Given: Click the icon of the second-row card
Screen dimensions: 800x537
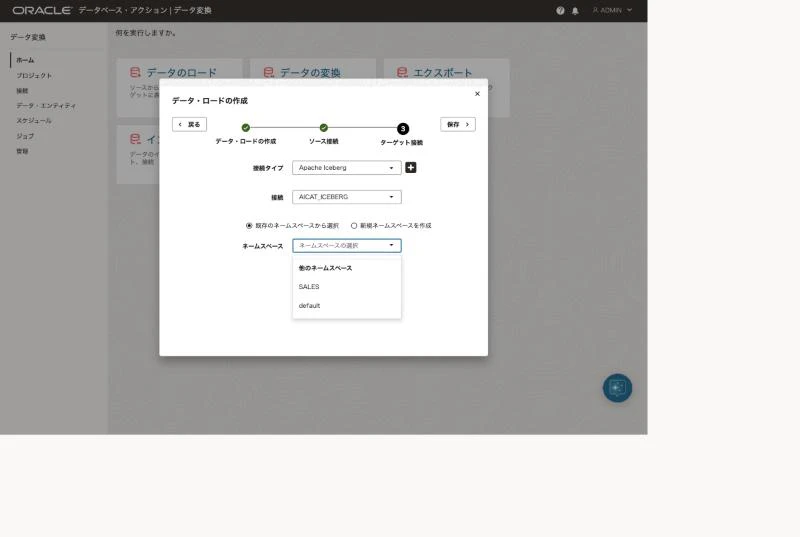Looking at the screenshot, I should coord(135,139).
